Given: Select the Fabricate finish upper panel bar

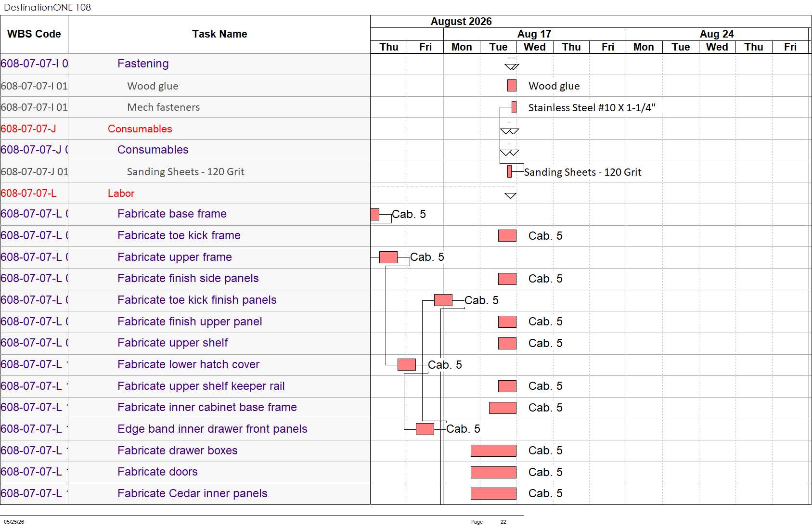Looking at the screenshot, I should coord(507,322).
